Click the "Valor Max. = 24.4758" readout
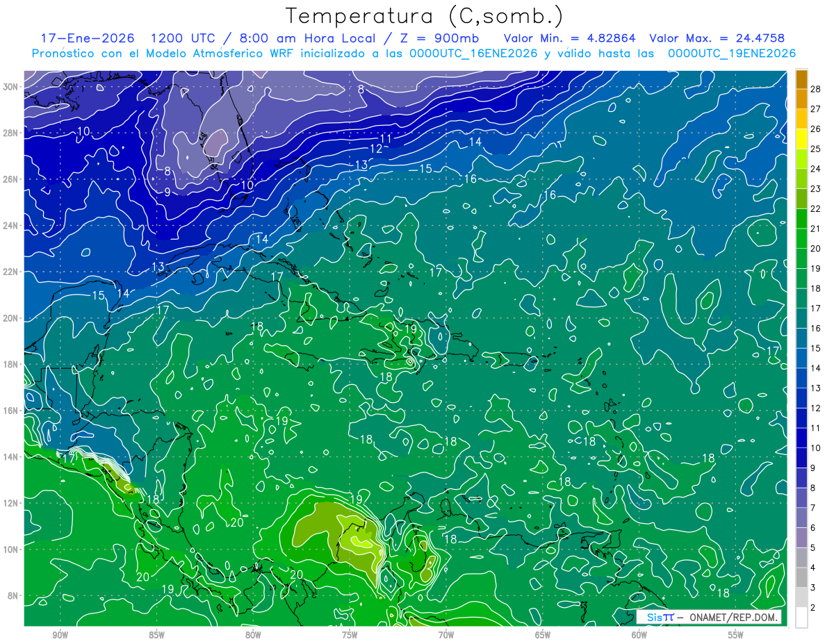 tap(717, 39)
